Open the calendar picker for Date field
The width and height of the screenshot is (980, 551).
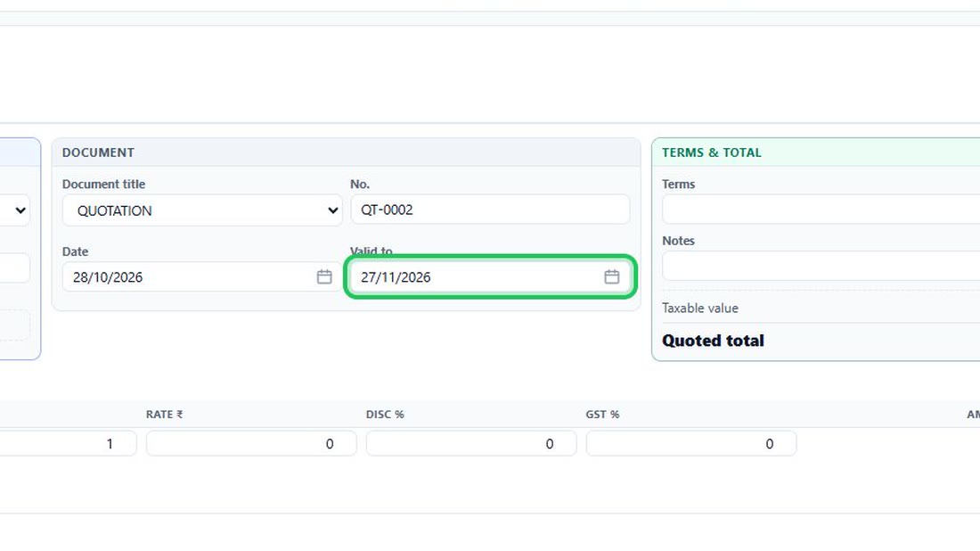coord(323,277)
